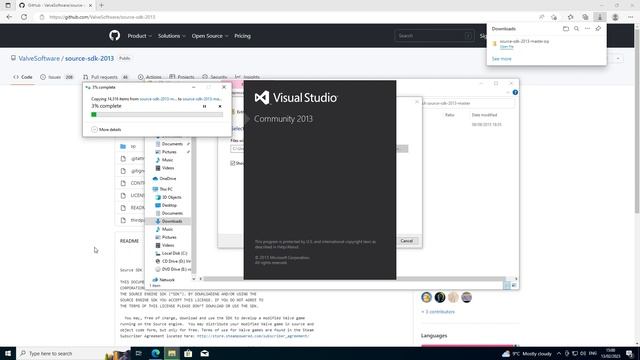Expand More details in copy dialog
Image resolution: width=640 pixels, height=360 pixels.
(x=106, y=129)
